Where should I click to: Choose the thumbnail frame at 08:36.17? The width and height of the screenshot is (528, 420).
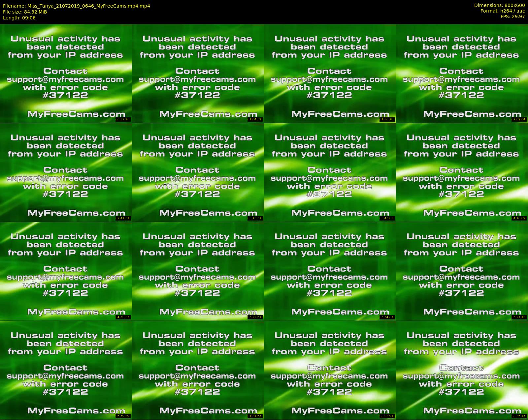tap(462, 370)
